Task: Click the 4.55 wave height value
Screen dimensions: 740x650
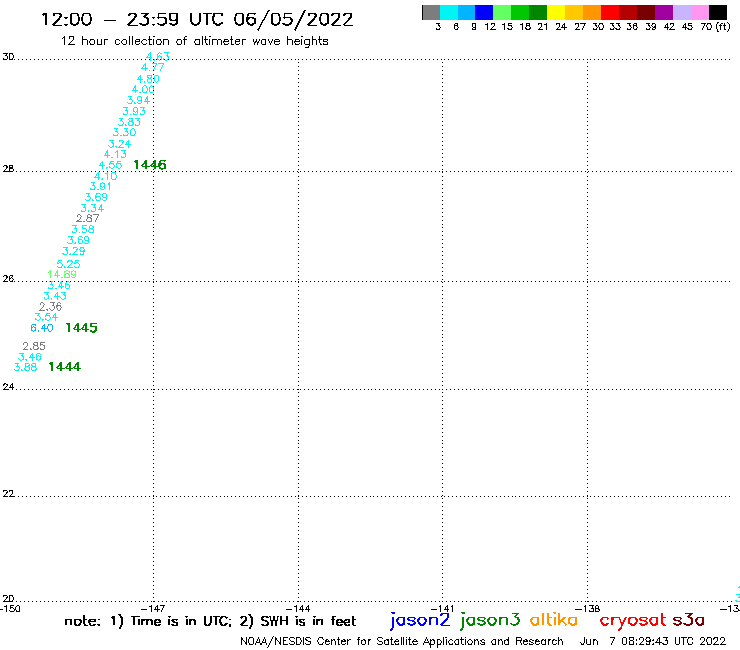Action: click(x=110, y=165)
